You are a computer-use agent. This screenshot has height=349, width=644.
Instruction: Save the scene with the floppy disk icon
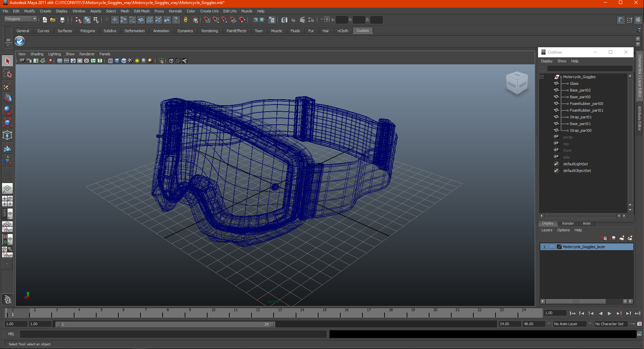click(x=62, y=20)
